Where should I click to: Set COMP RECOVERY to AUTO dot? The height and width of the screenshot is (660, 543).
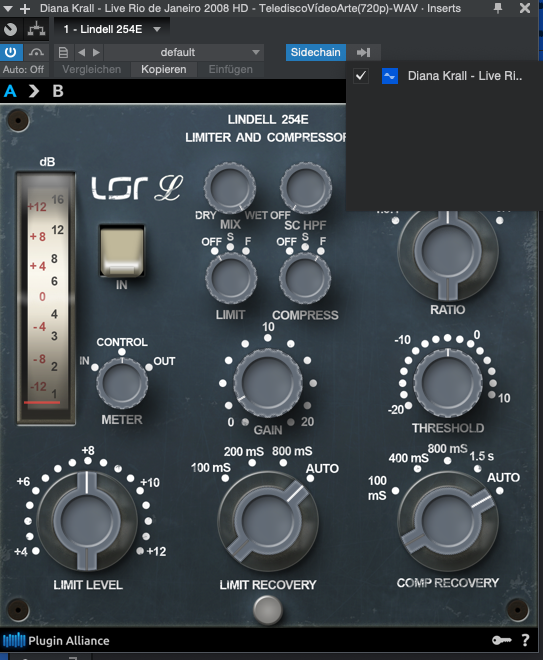point(500,490)
